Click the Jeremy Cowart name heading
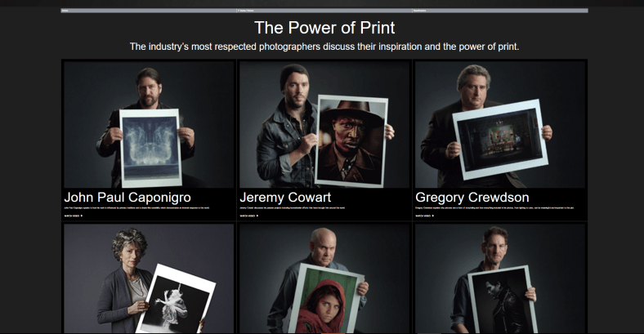This screenshot has width=644, height=334. (285, 198)
